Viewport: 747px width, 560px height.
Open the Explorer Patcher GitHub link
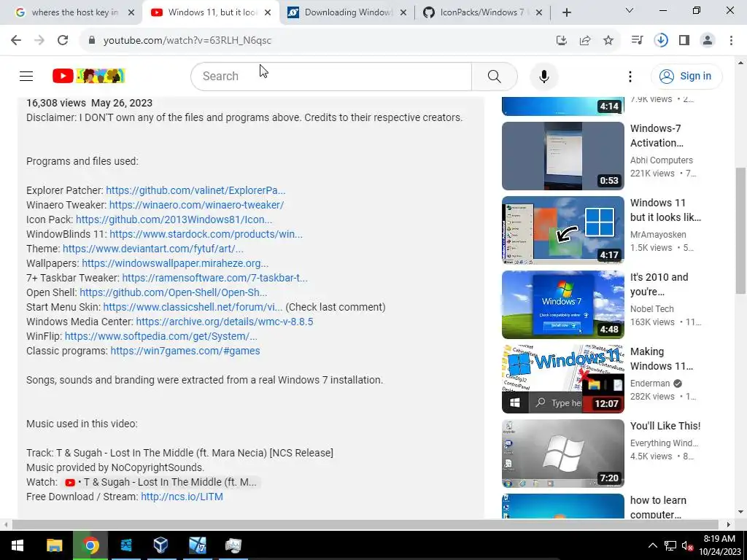pos(196,190)
